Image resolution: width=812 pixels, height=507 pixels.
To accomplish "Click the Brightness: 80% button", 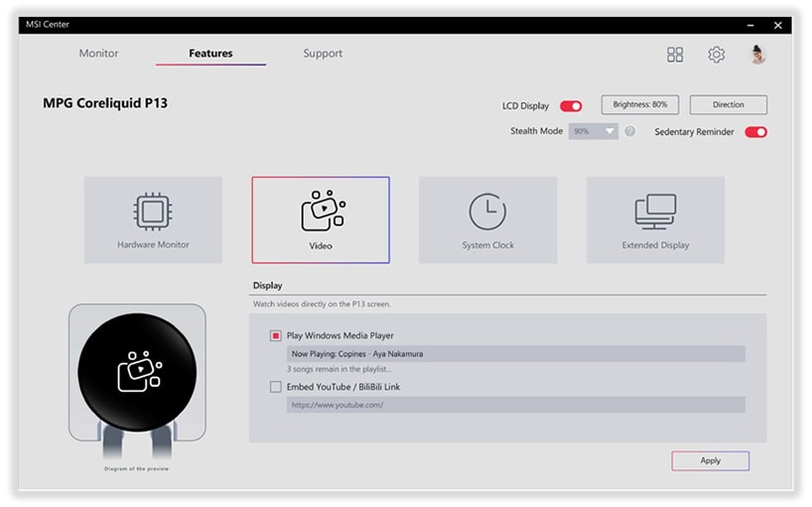I will click(x=639, y=104).
